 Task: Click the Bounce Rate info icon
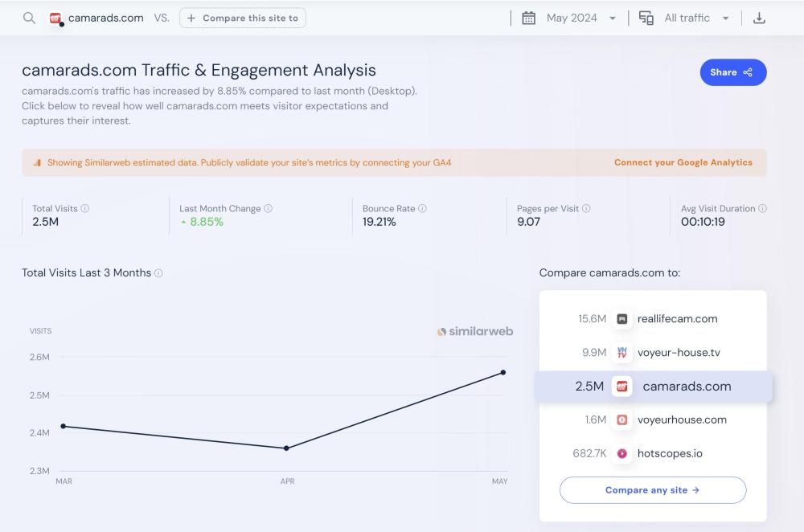click(423, 208)
